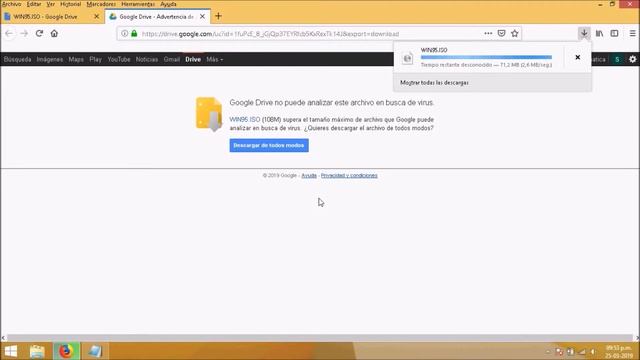
Task: Click the Descargar de todos modos button
Action: [x=269, y=145]
